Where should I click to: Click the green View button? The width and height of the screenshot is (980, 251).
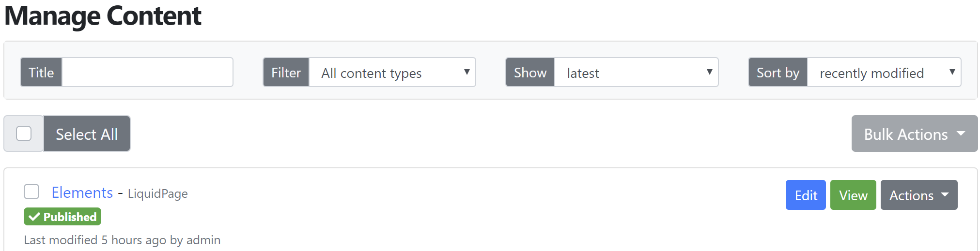(853, 195)
